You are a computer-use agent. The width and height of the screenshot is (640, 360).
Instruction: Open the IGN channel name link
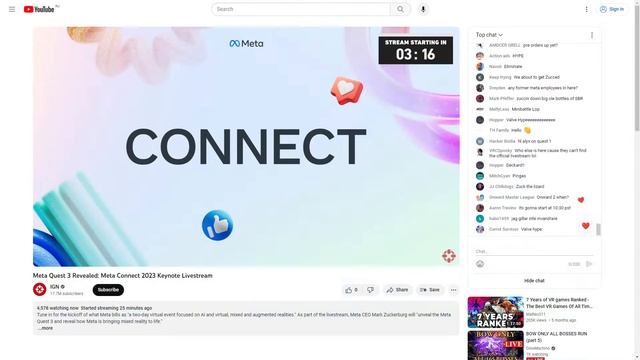click(55, 287)
